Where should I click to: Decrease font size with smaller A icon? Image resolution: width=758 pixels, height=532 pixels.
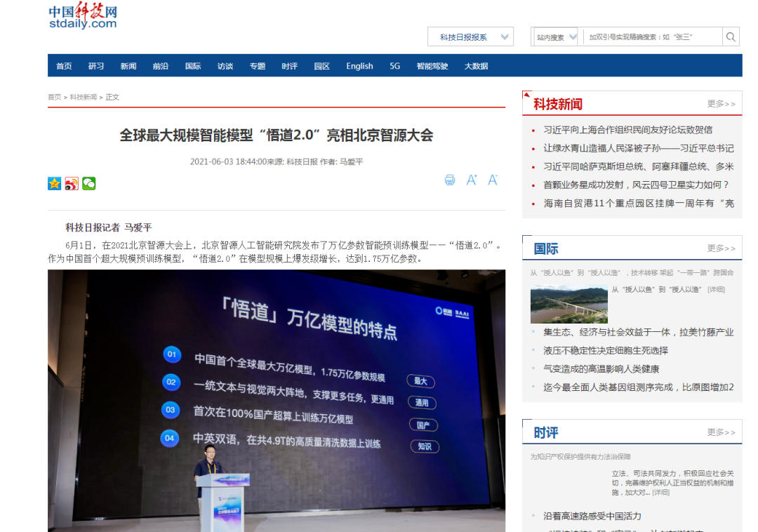click(x=493, y=180)
